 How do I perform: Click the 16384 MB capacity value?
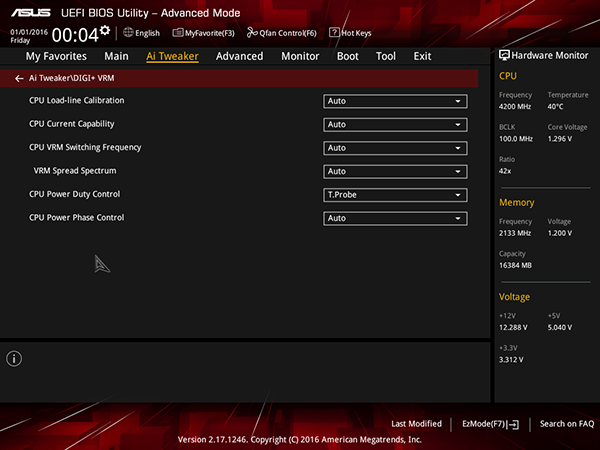515,265
